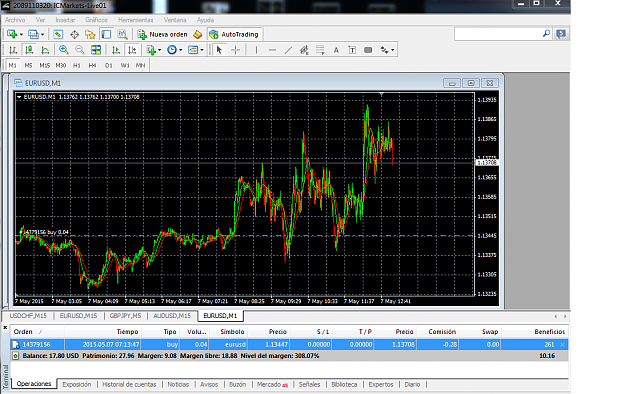
Task: Expand the New Chart dropdown arrow
Action: pos(22,35)
